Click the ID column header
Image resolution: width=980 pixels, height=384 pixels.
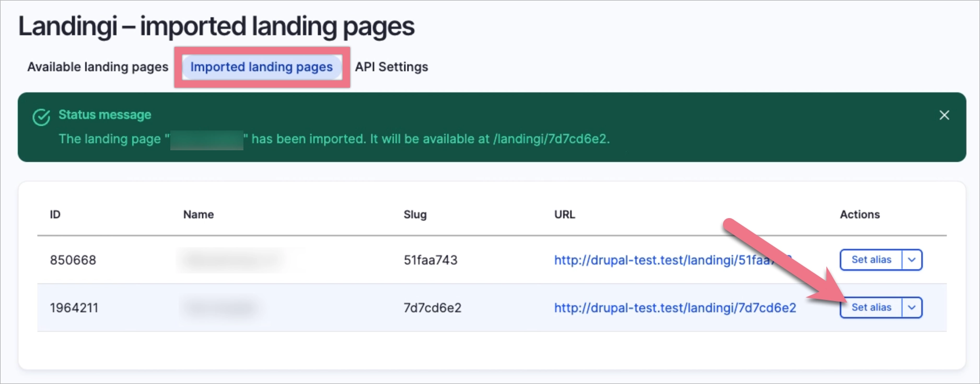55,214
